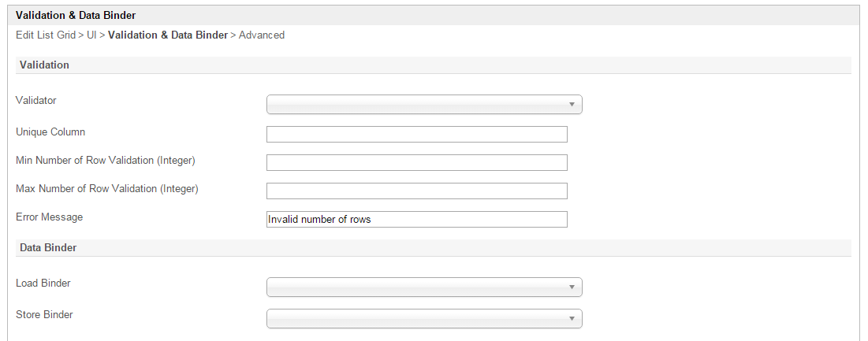Open the Store Binder dropdown

pos(423,318)
